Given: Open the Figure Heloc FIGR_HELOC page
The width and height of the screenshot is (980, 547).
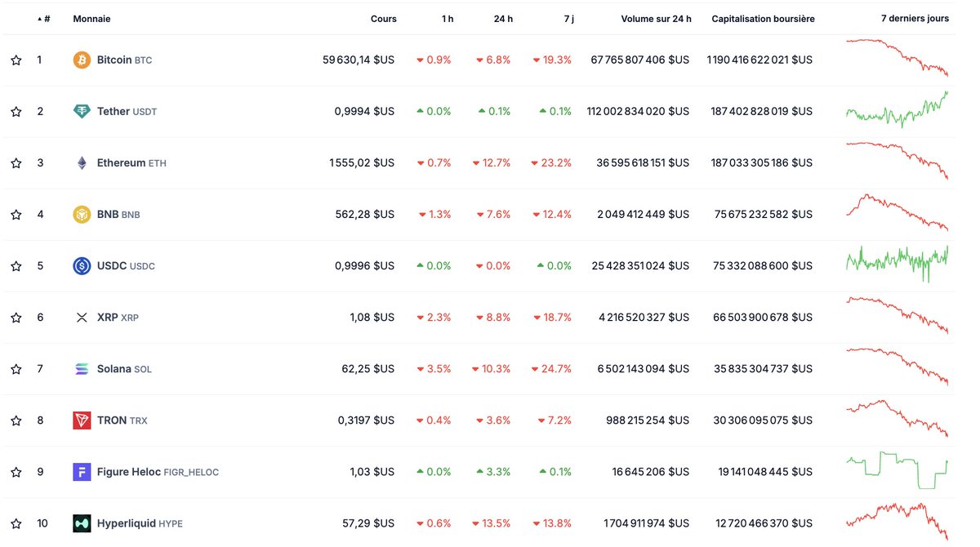Looking at the screenshot, I should click(158, 472).
